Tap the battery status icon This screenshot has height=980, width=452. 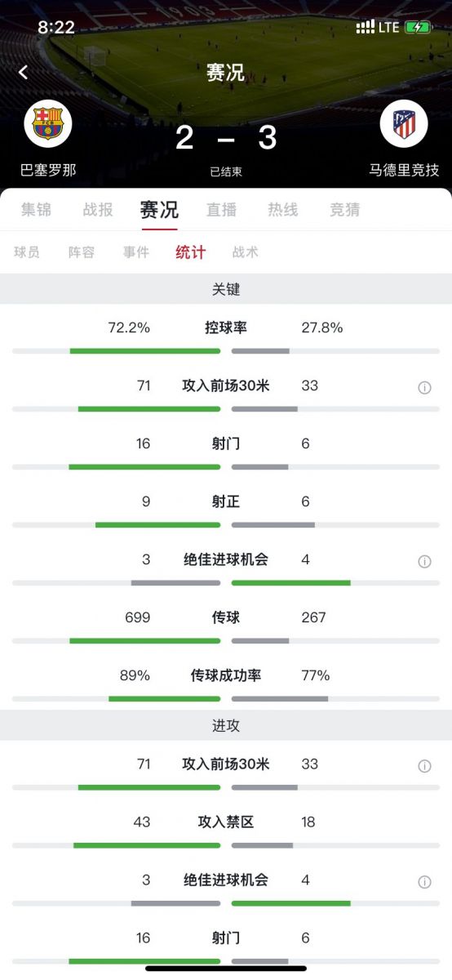(x=418, y=27)
